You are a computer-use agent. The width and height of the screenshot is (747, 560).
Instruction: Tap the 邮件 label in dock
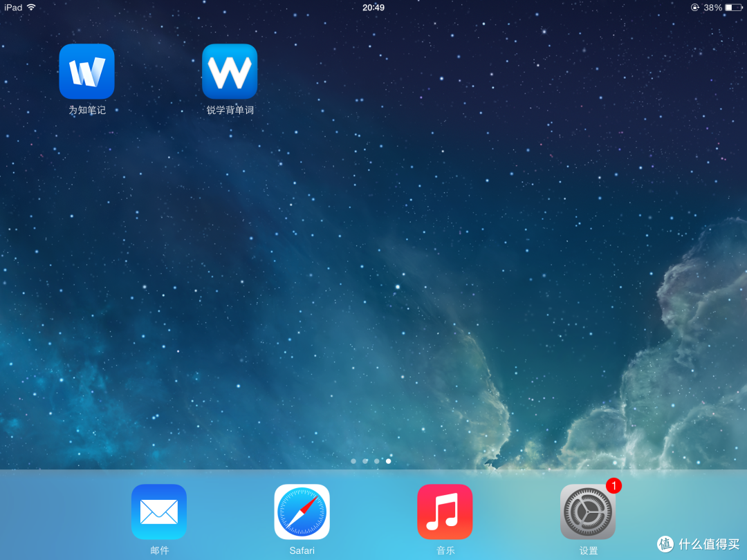(x=159, y=550)
